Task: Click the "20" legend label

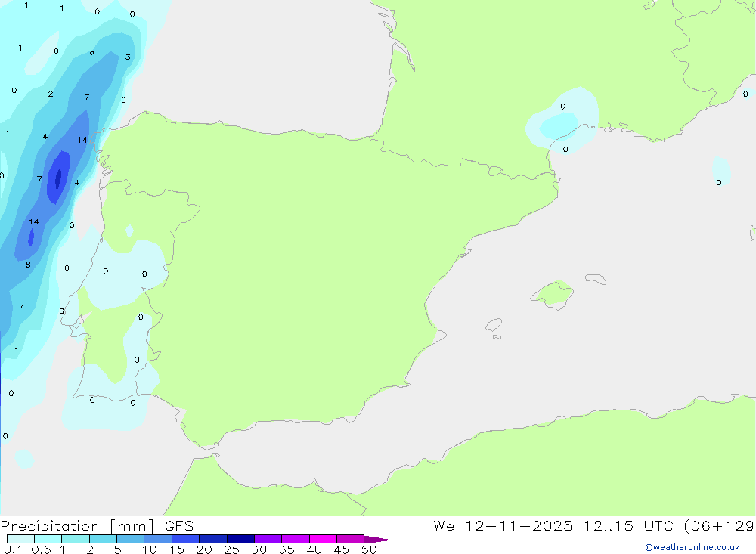Action: click(204, 549)
